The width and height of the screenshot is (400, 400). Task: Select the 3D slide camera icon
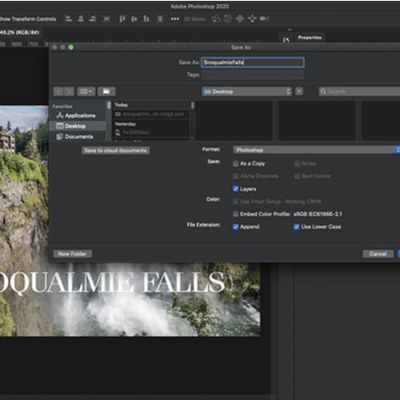click(252, 19)
